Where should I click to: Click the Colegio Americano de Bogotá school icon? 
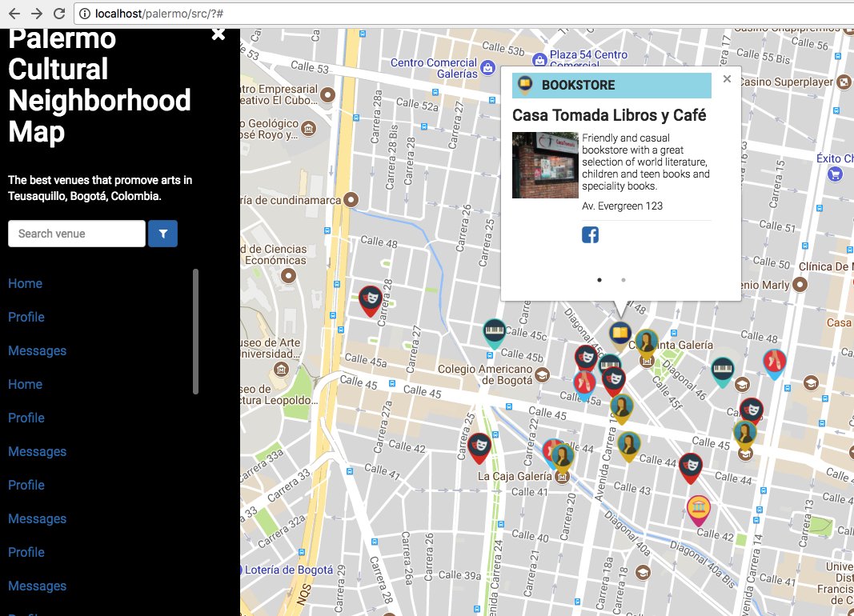click(x=542, y=374)
